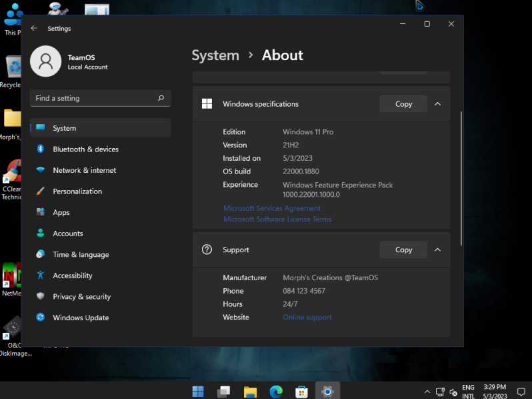Open the Start menu from the taskbar
532x399 pixels.
tap(198, 392)
